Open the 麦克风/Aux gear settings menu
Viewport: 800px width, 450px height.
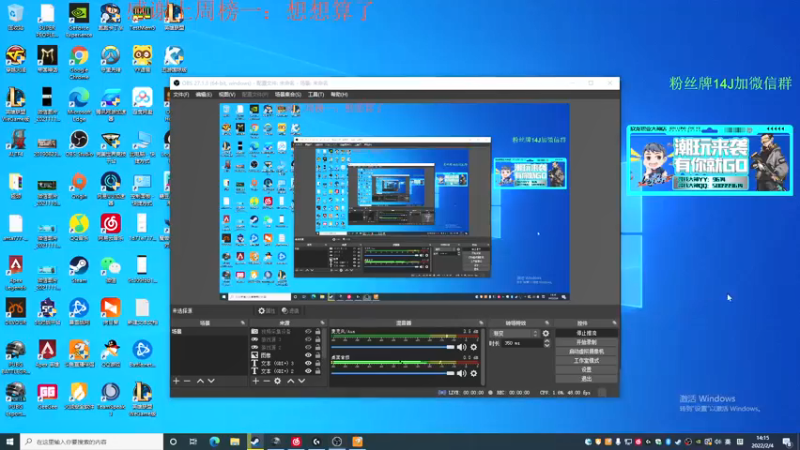coord(474,347)
